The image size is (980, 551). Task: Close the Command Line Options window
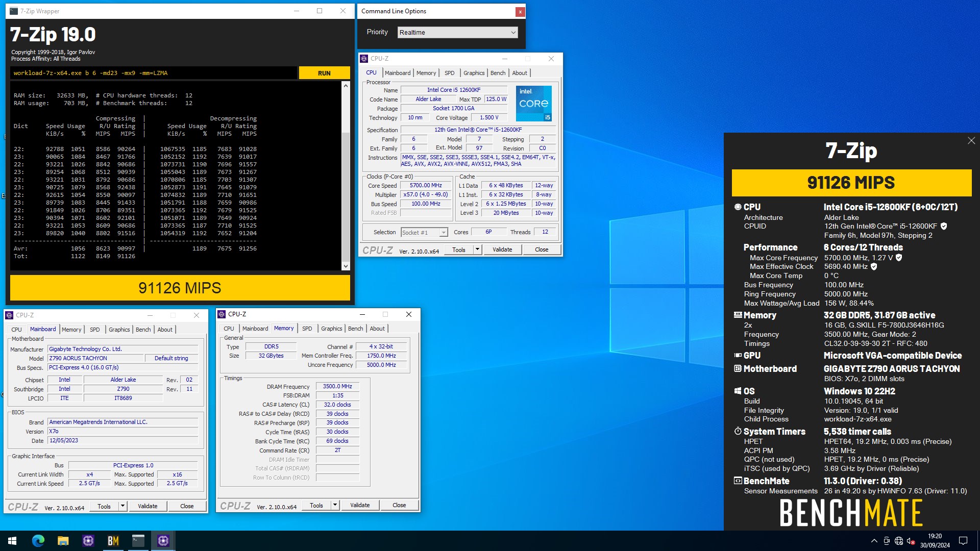pyautogui.click(x=520, y=11)
